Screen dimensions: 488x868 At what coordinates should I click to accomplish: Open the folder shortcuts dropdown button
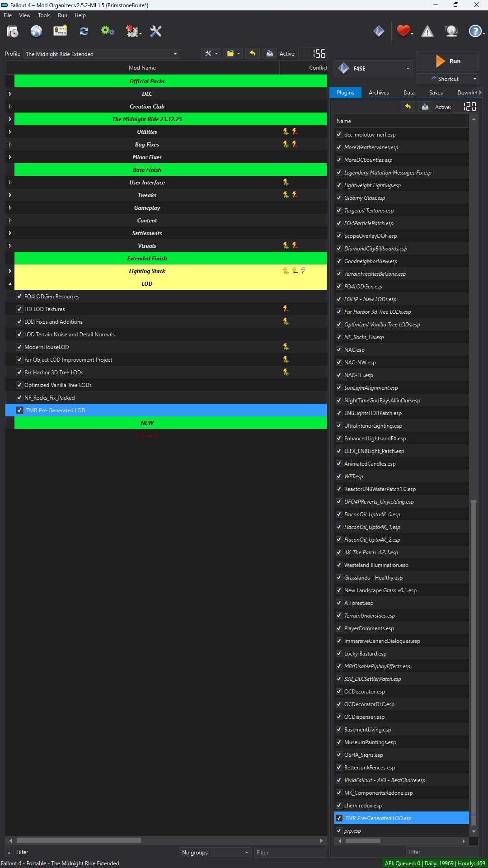tap(233, 53)
